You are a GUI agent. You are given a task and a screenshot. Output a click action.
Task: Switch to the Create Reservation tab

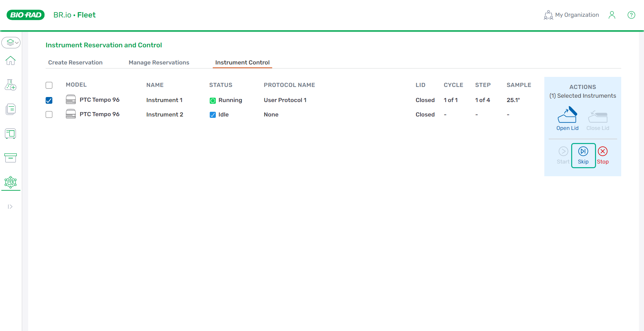75,63
